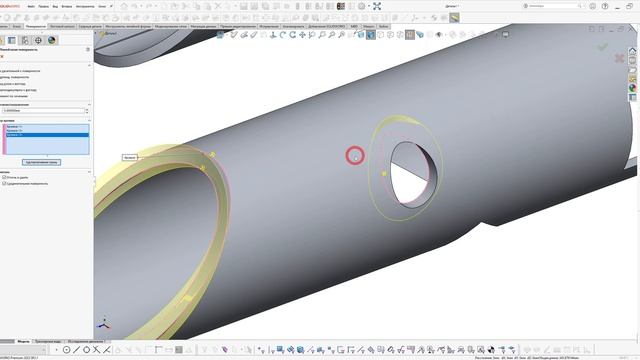
Task: Open help for the ruled surface PropertyManager
Action: pos(88,49)
